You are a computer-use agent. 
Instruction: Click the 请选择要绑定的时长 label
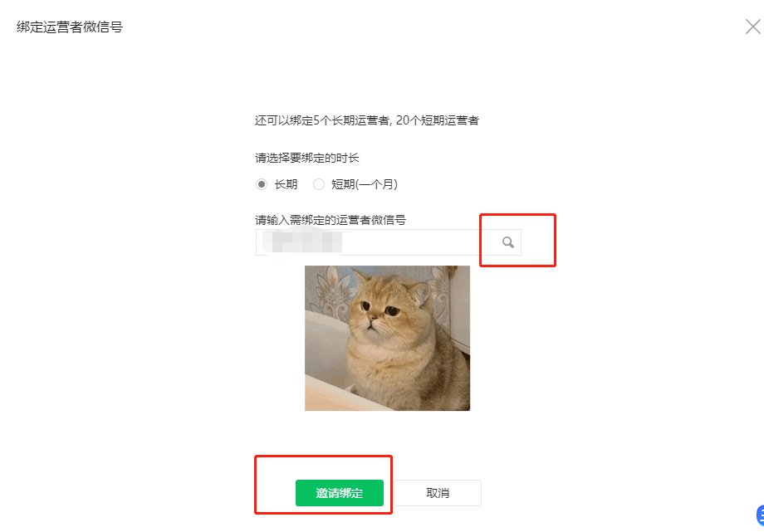pos(307,158)
